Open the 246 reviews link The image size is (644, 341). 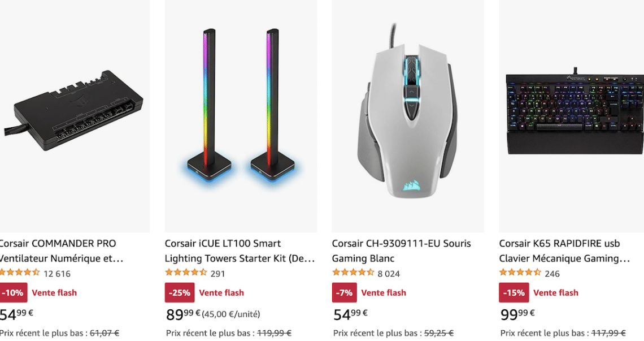pos(552,274)
